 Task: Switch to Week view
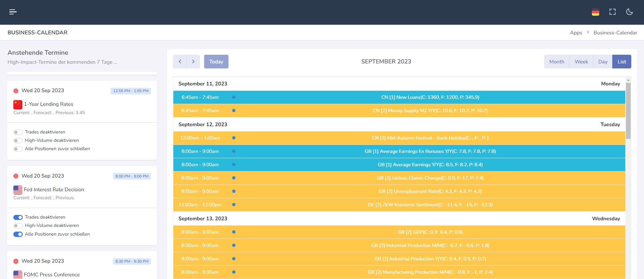pos(581,62)
